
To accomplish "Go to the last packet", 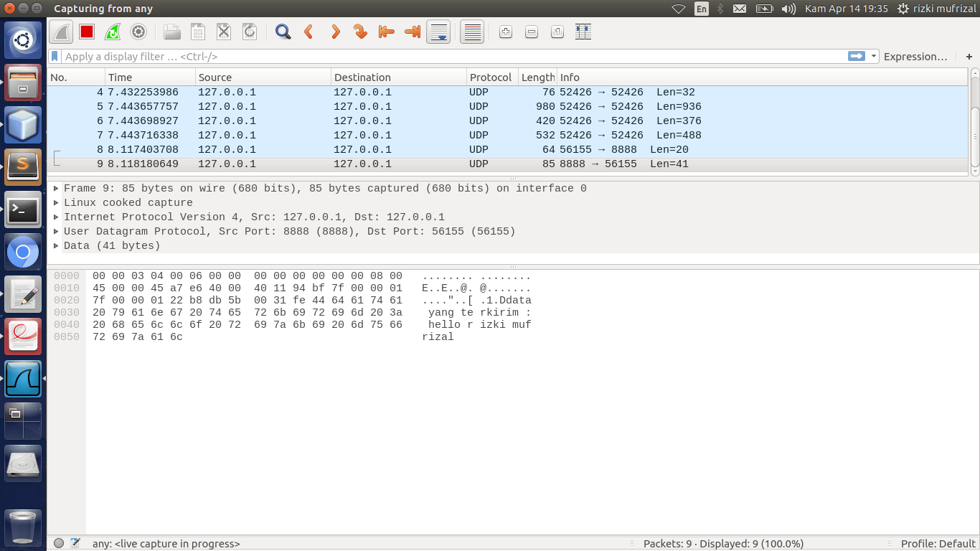I will pyautogui.click(x=413, y=32).
